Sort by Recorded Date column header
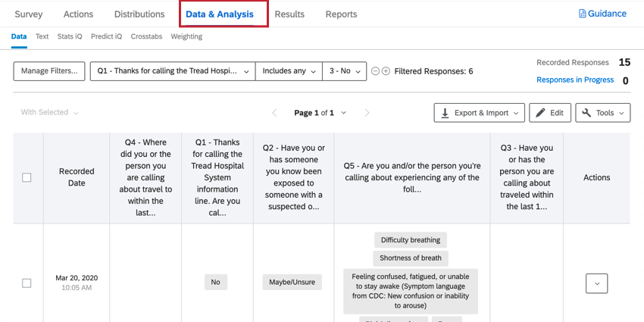The image size is (644, 322). pyautogui.click(x=77, y=177)
